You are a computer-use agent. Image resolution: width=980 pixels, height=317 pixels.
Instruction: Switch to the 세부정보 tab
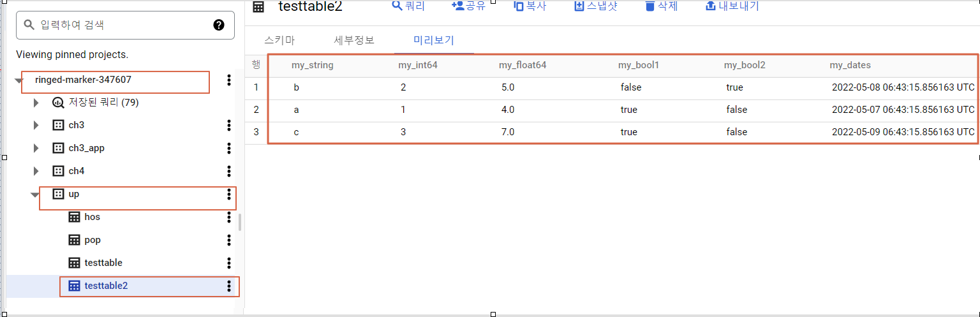[x=354, y=40]
